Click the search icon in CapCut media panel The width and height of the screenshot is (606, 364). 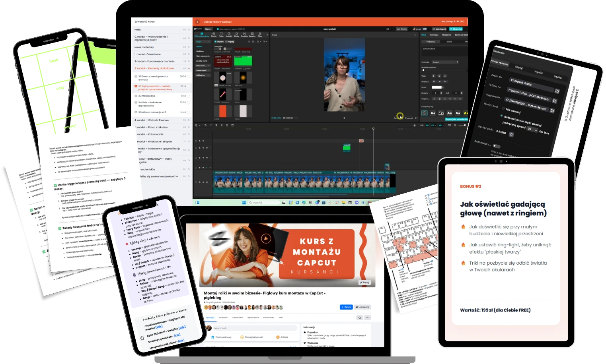pos(249,41)
